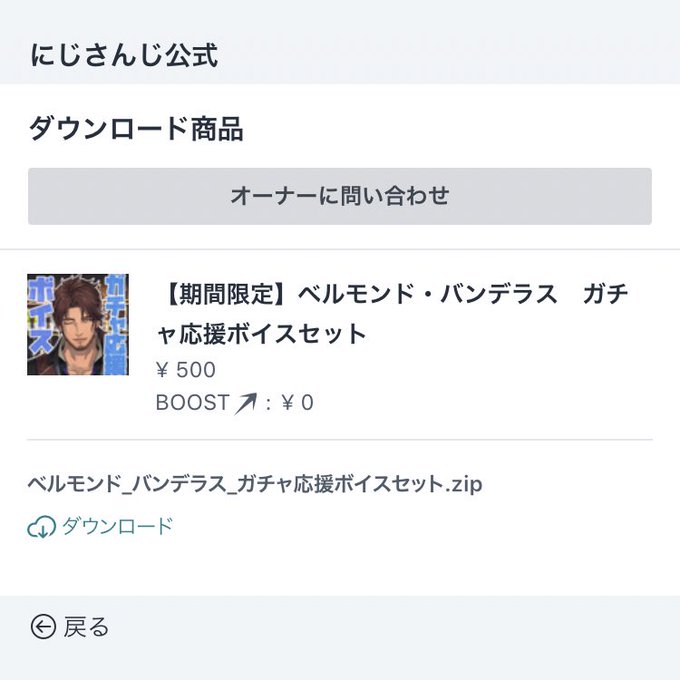Click the cloud download icon
This screenshot has width=680, height=680.
(x=42, y=526)
